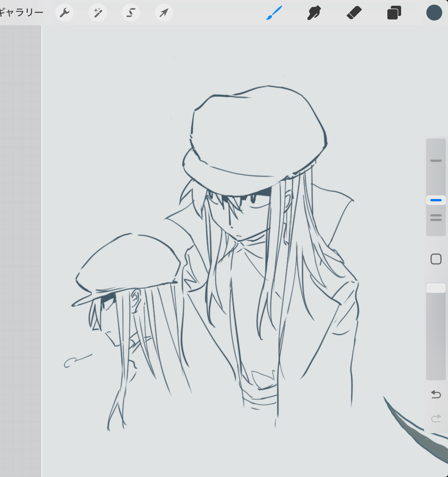Select the Eraser tool
448x477 pixels.
pos(354,13)
